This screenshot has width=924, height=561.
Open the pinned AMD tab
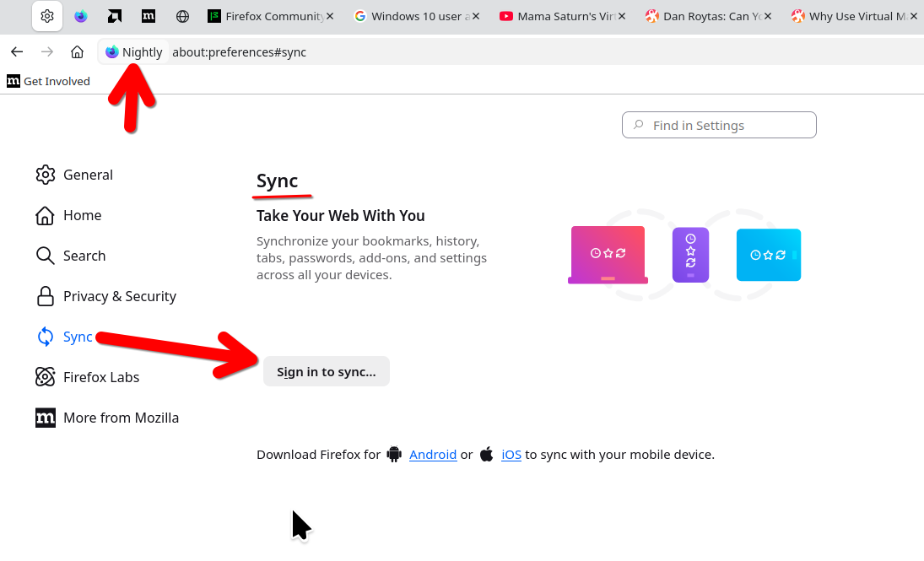115,16
